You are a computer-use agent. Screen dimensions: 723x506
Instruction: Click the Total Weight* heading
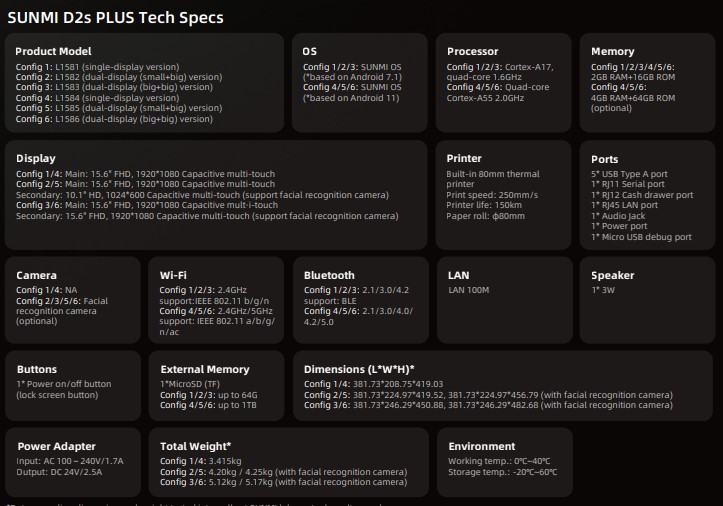196,446
